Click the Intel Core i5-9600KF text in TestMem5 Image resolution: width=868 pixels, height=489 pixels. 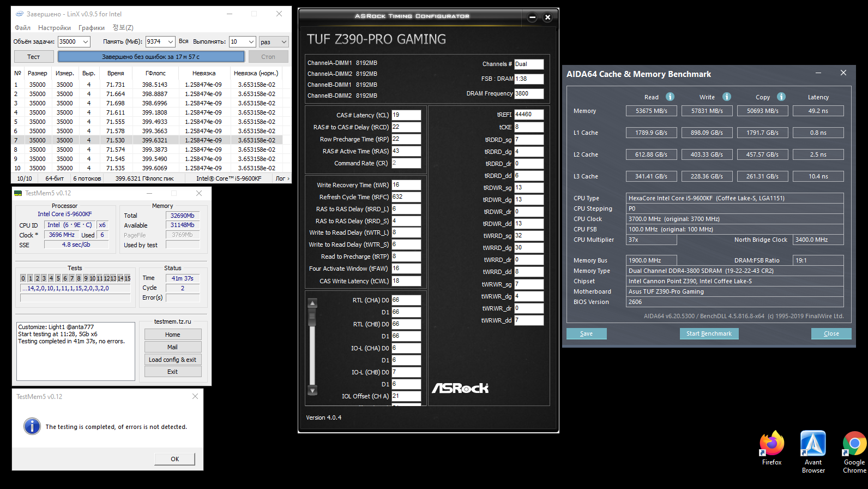65,214
